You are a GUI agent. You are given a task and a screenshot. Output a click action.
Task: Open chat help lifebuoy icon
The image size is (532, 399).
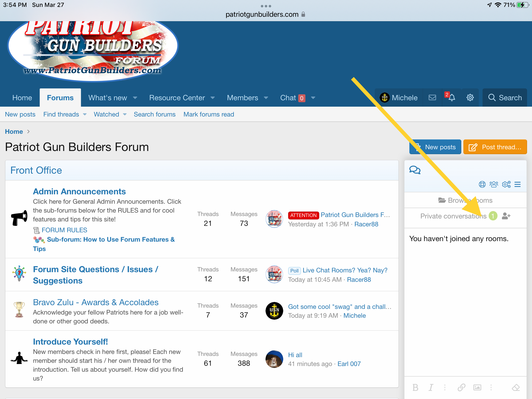point(482,184)
